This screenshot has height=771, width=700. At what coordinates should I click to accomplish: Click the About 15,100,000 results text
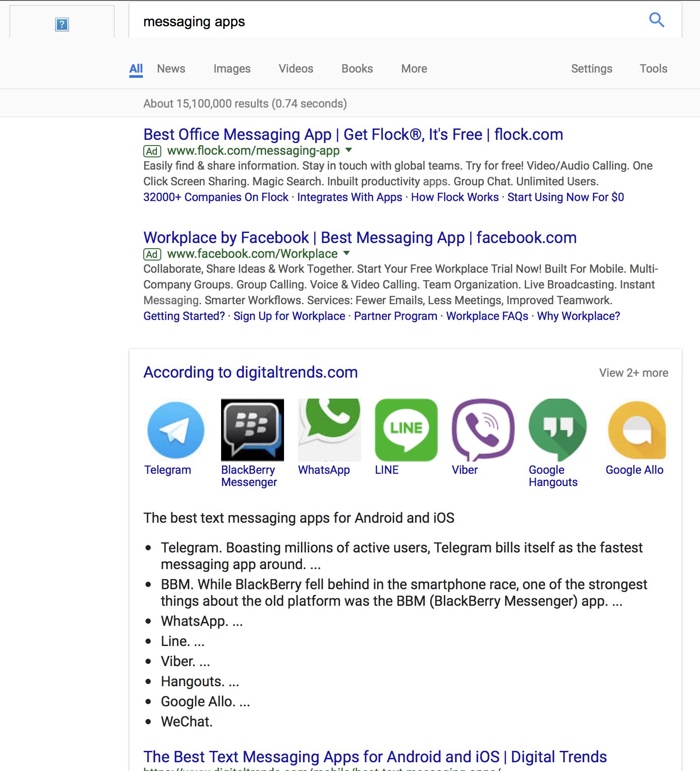pos(245,104)
